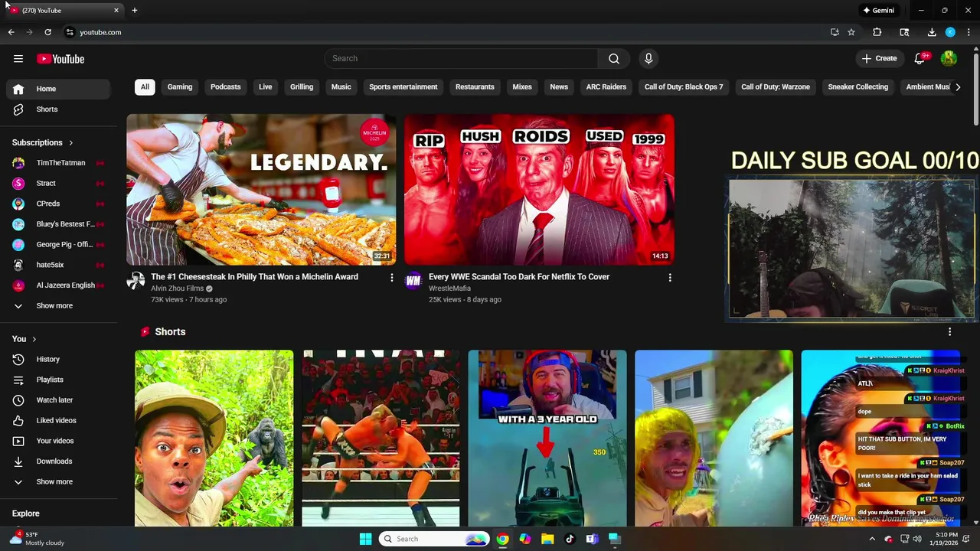Image resolution: width=980 pixels, height=551 pixels.
Task: Go to Home in sidebar
Action: (x=58, y=89)
